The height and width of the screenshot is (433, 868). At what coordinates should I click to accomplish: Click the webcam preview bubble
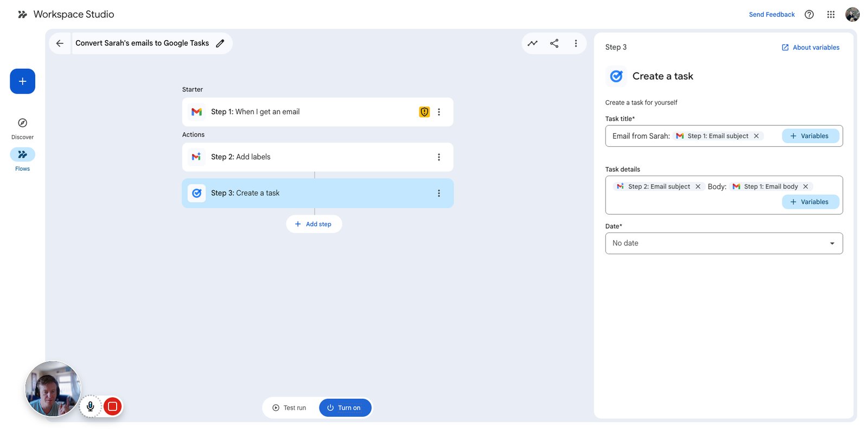(x=53, y=389)
